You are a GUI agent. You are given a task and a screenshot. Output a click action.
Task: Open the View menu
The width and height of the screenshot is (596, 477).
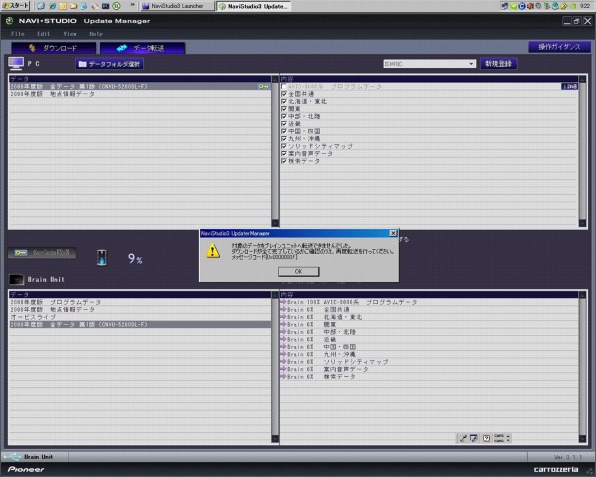pos(70,34)
